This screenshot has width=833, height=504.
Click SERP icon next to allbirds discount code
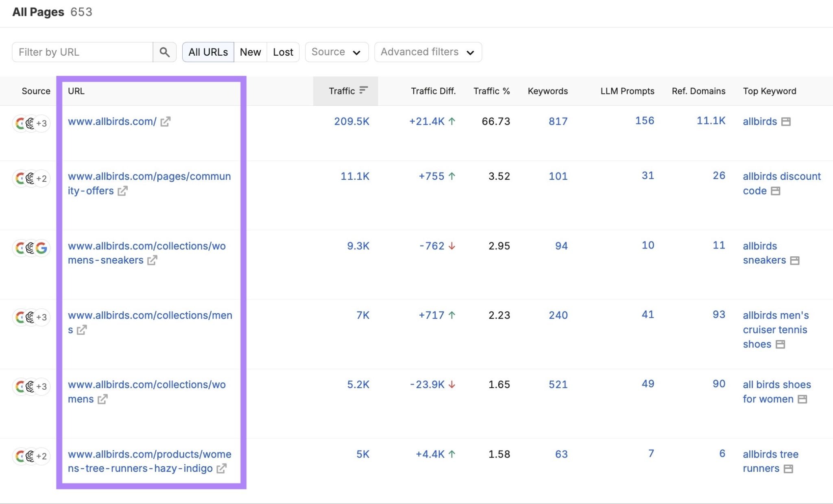776,191
